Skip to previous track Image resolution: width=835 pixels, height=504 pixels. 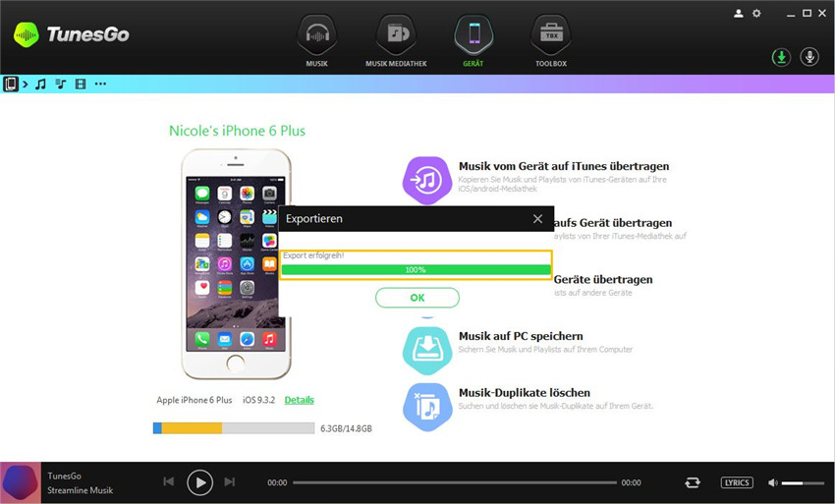pyautogui.click(x=169, y=481)
